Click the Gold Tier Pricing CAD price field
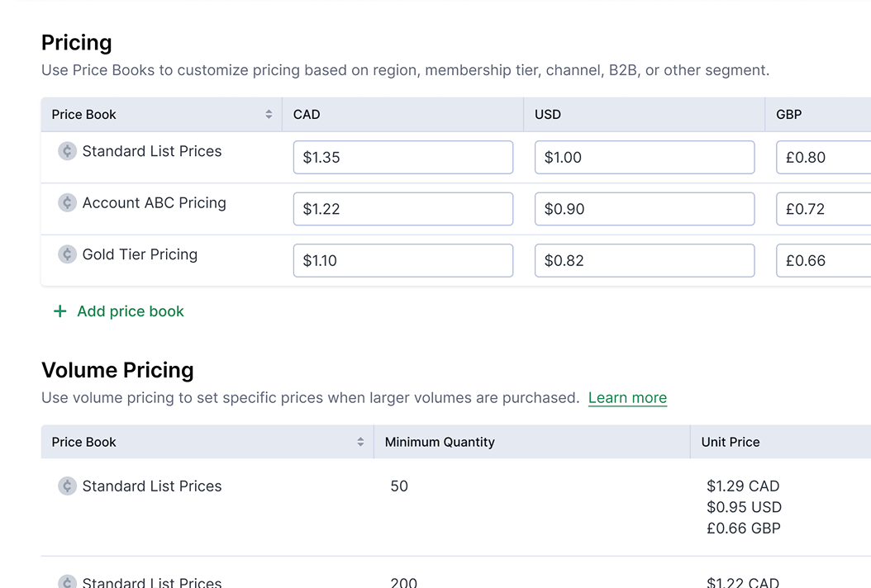The width and height of the screenshot is (871, 588). pos(402,261)
